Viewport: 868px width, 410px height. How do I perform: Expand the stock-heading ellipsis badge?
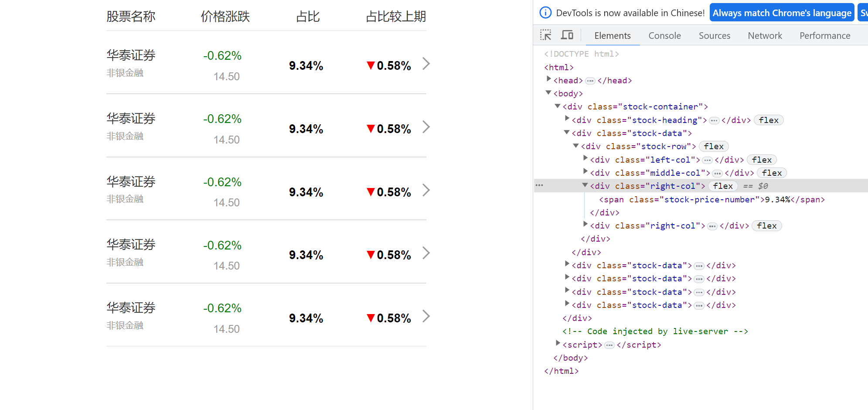714,120
